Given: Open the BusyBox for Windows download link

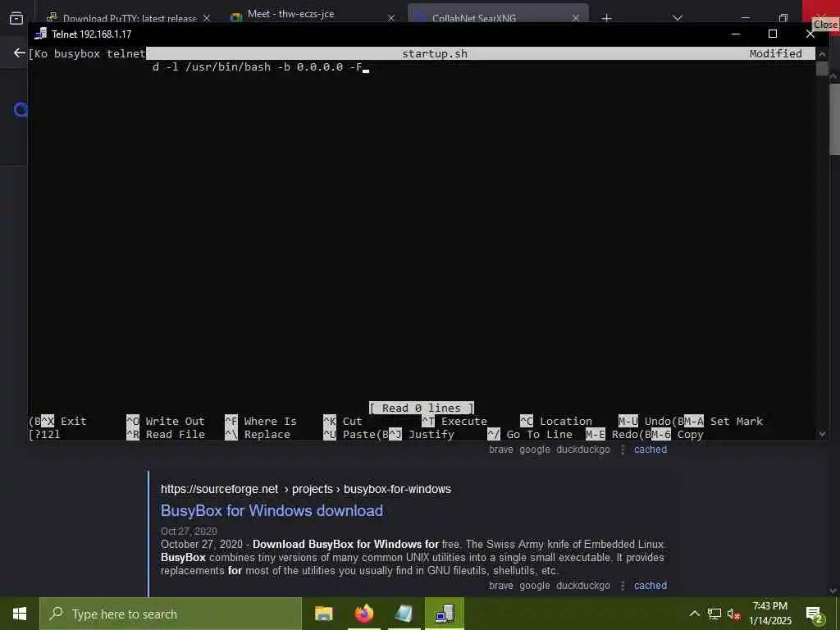Looking at the screenshot, I should pos(272,510).
